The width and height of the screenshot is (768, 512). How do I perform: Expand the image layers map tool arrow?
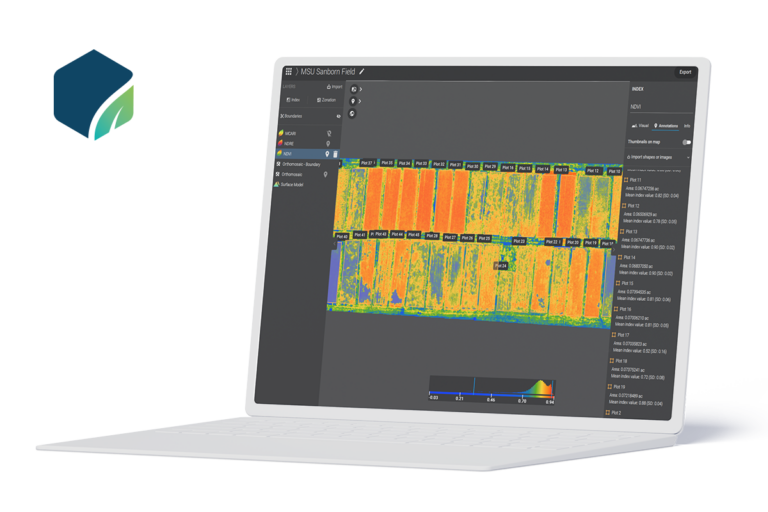click(361, 89)
